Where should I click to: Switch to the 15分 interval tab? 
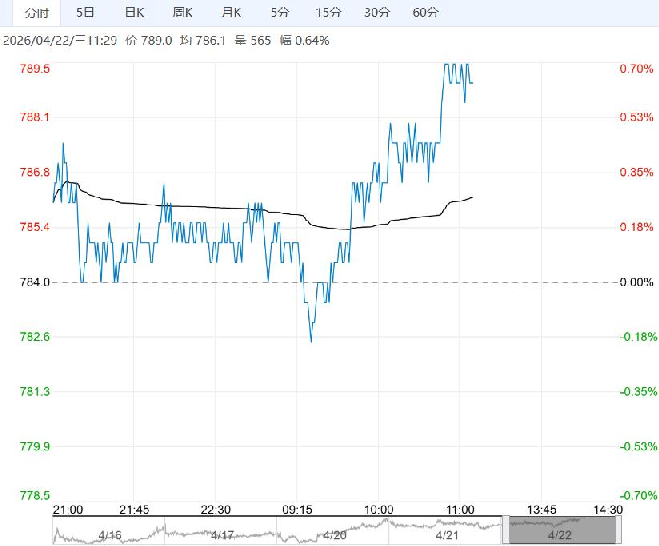click(x=327, y=12)
